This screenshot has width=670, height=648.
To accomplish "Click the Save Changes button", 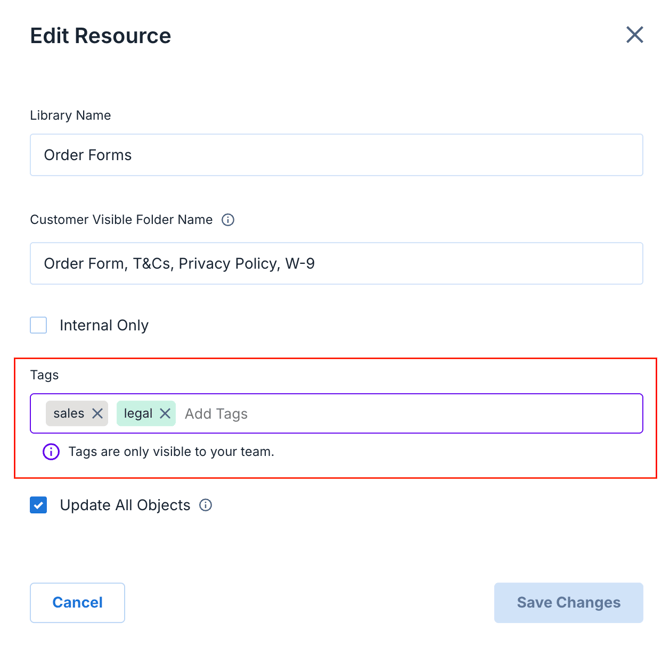I will click(x=568, y=602).
